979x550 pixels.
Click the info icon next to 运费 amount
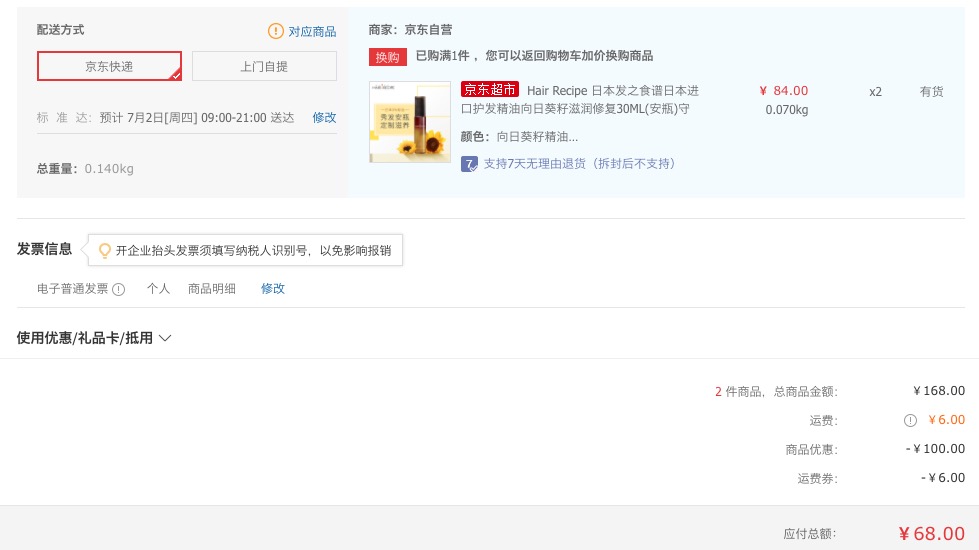click(x=910, y=420)
